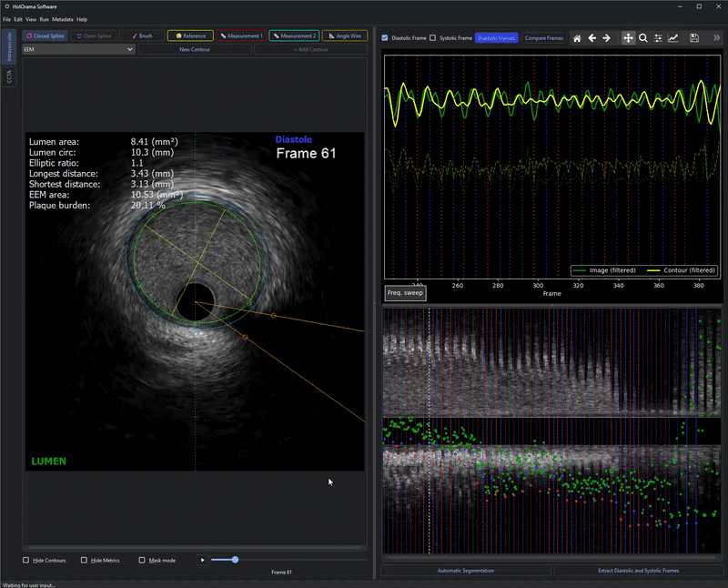Open the Run menu

(x=44, y=19)
